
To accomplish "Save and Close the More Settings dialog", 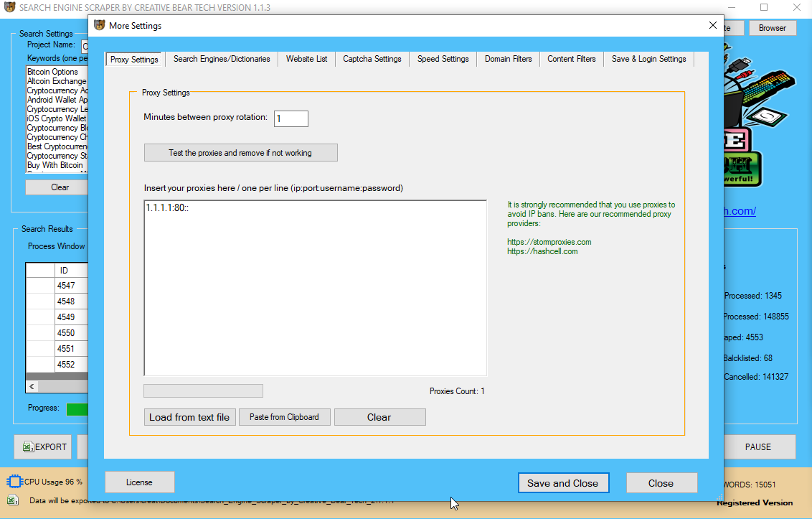I will (x=563, y=482).
